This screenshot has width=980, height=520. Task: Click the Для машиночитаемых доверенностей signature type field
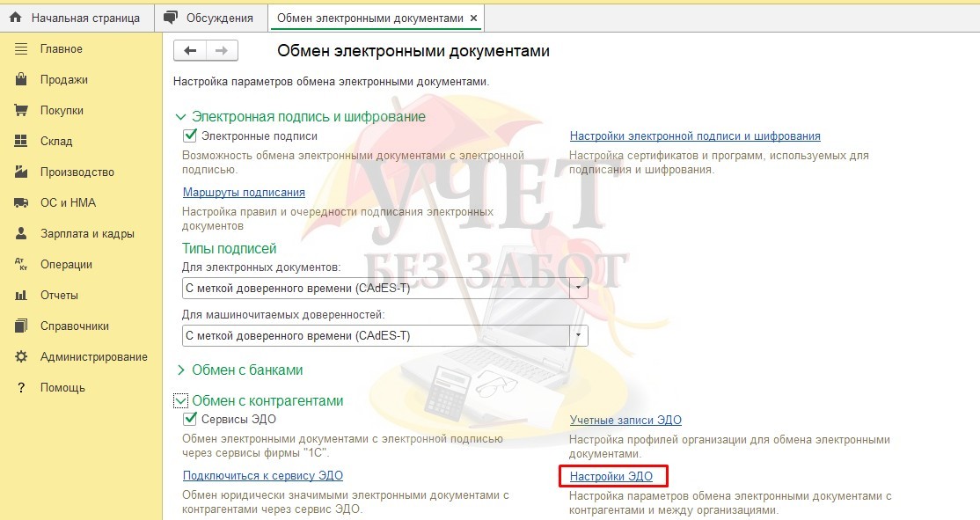[x=385, y=335]
